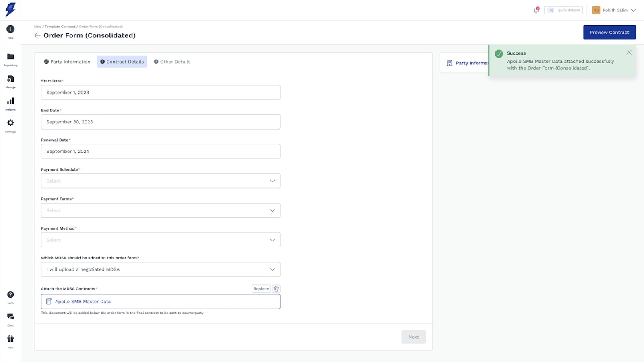Viewport: 644px width, 362px height.
Task: Click the notification bell icon
Action: (x=536, y=10)
